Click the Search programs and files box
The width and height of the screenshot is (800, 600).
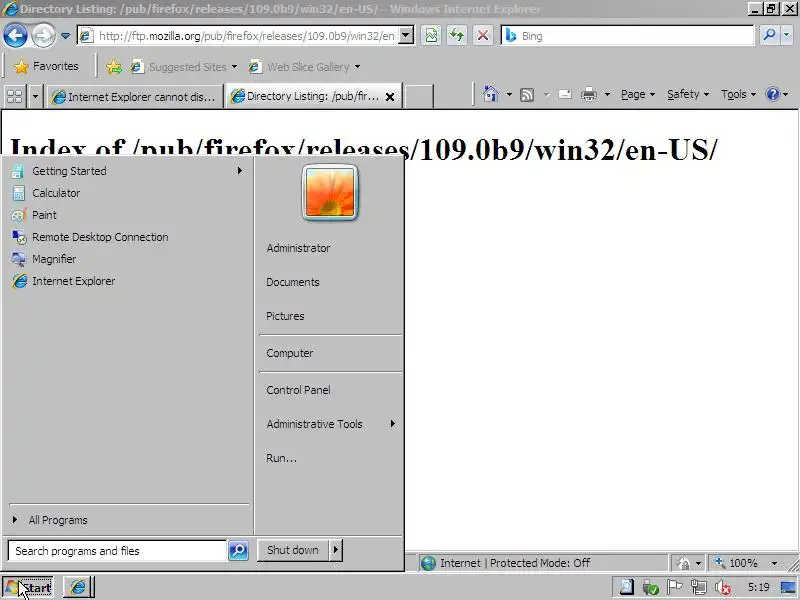(117, 551)
